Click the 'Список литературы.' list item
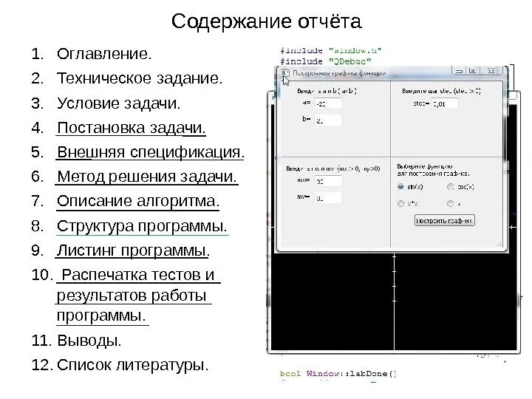This screenshot has width=532, height=399. coord(132,365)
